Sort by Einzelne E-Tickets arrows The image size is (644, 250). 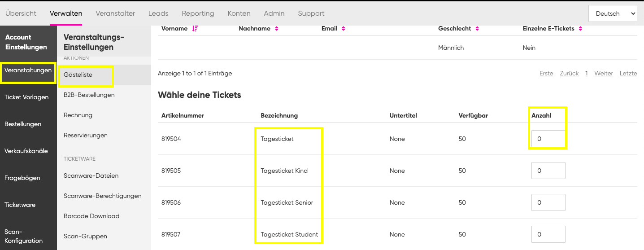pyautogui.click(x=580, y=29)
